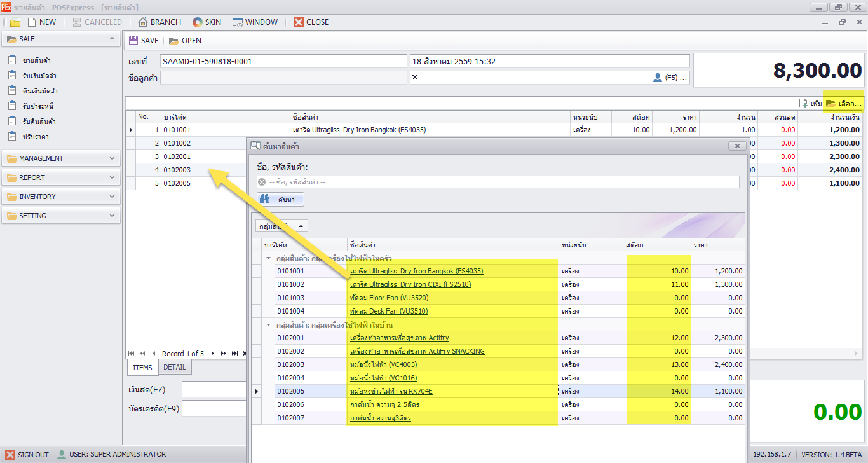Expand the REPORT sidebar section
This screenshot has width=868, height=463.
pos(60,177)
